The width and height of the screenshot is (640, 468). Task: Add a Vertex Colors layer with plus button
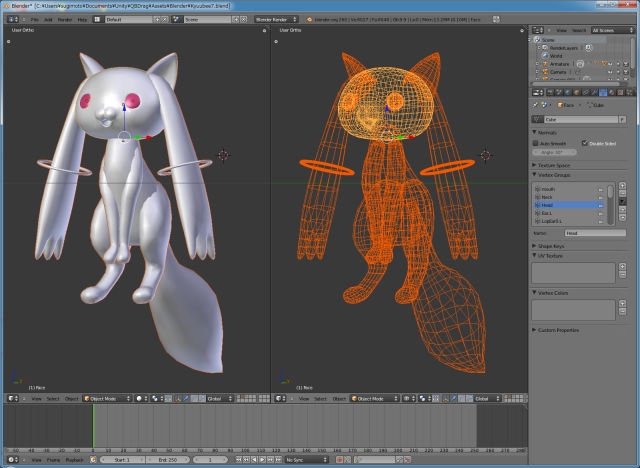[622, 304]
